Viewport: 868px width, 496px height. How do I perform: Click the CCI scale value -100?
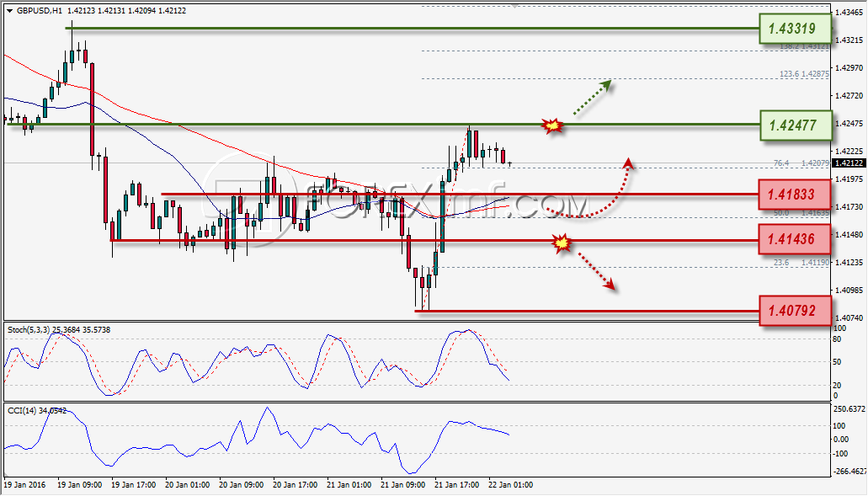[839, 454]
